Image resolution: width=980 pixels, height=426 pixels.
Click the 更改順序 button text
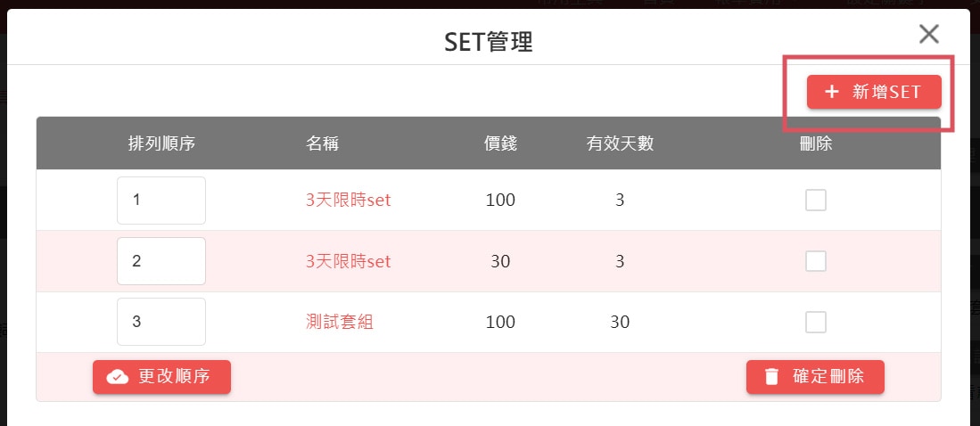click(174, 377)
